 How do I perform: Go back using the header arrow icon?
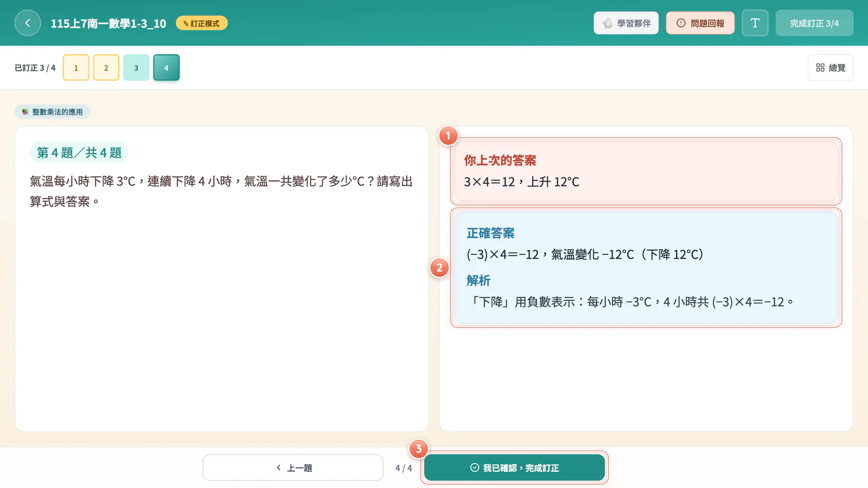28,23
